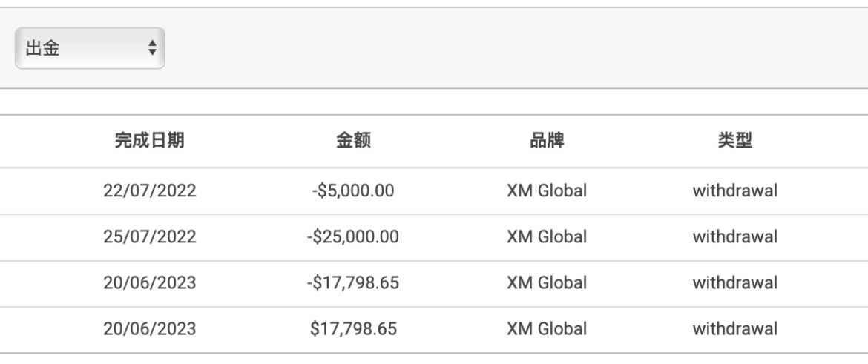
Task: Click the -$25,000.00 amount
Action: (x=353, y=237)
